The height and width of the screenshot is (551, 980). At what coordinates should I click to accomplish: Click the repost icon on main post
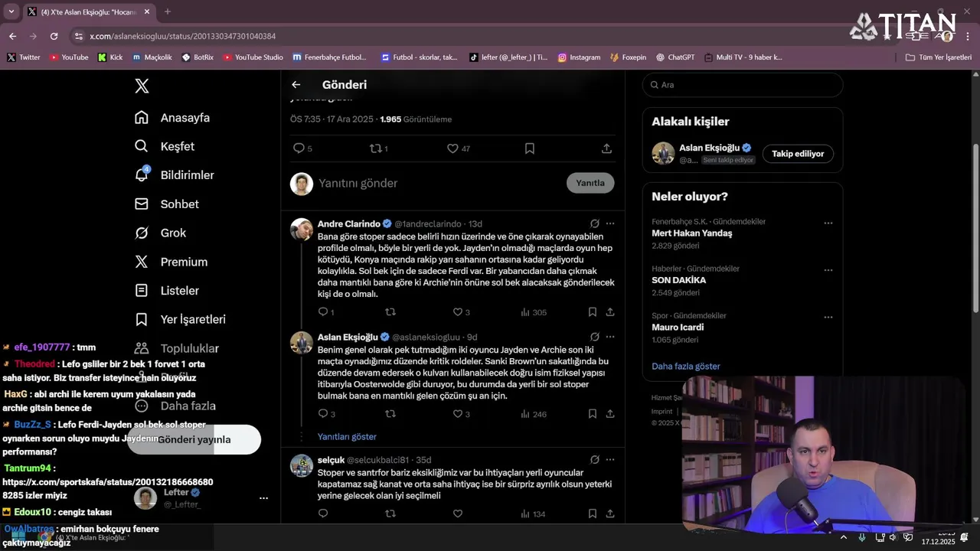pyautogui.click(x=378, y=148)
